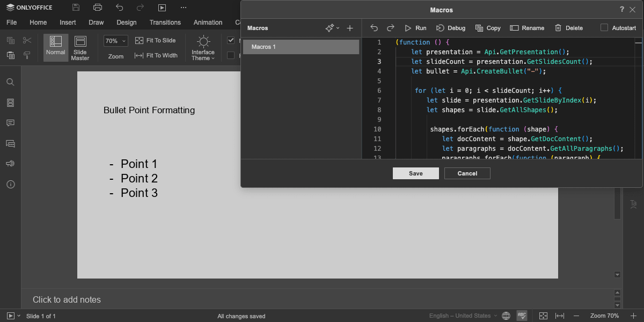Toggle spell checking in status bar
Viewport: 644px width, 322px height.
click(x=522, y=316)
